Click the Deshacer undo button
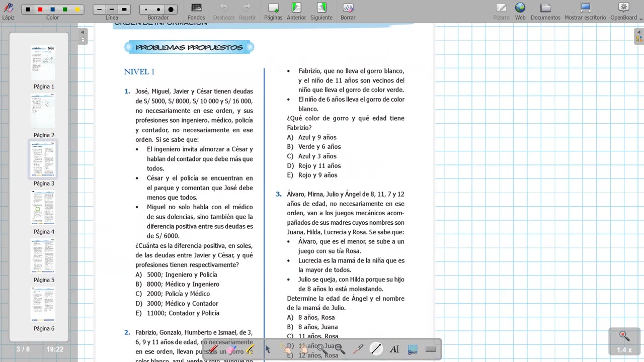This screenshot has width=644, height=362. coord(223,11)
